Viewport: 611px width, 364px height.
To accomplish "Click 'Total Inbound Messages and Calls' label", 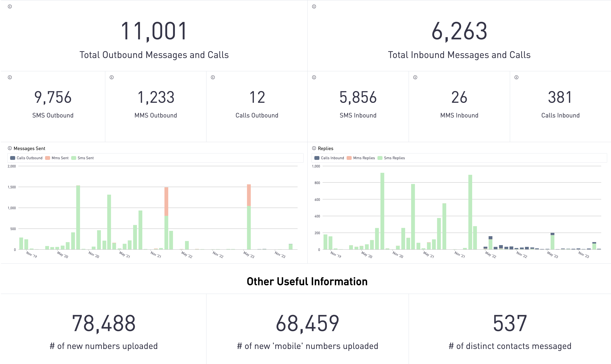I will [x=459, y=55].
